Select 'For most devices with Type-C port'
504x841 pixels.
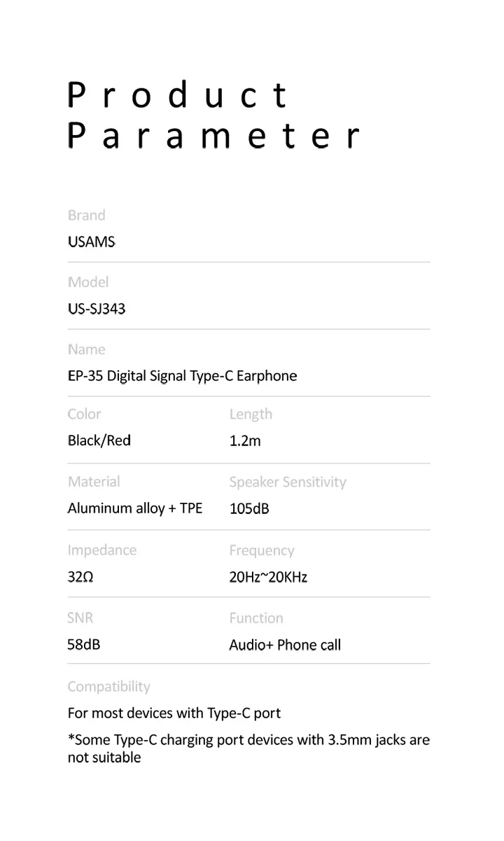[x=174, y=714]
